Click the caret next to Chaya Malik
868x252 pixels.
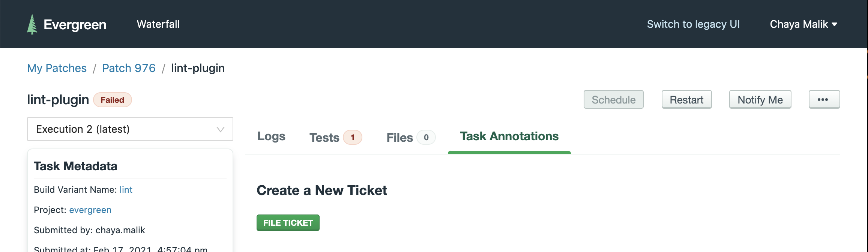tap(835, 24)
